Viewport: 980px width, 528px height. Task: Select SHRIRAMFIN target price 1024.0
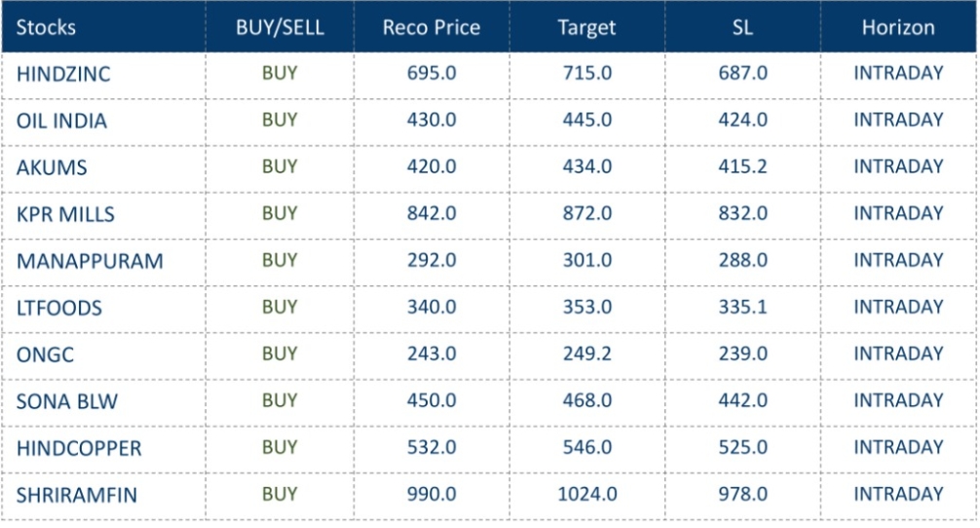click(586, 494)
